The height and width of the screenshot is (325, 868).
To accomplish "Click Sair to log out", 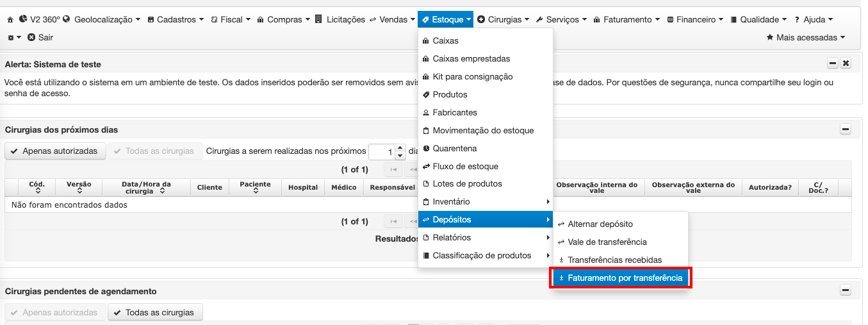I will coord(40,38).
